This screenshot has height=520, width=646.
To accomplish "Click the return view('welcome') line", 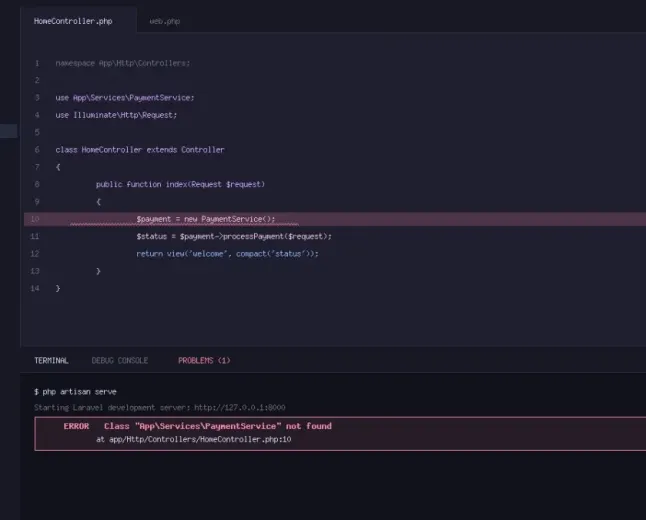I will point(227,253).
